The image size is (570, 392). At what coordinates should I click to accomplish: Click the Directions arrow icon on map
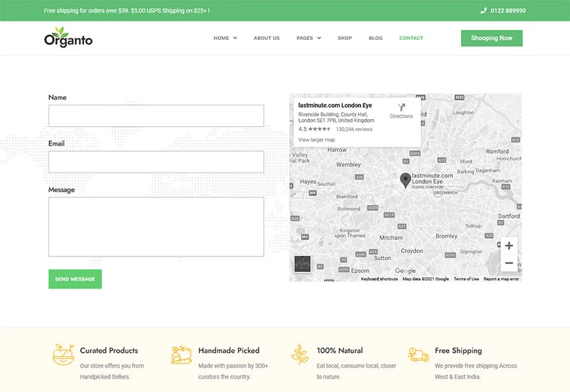pos(401,108)
